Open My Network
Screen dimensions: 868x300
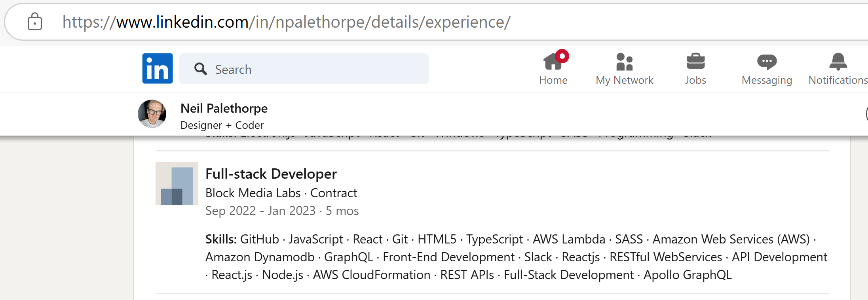(x=624, y=69)
